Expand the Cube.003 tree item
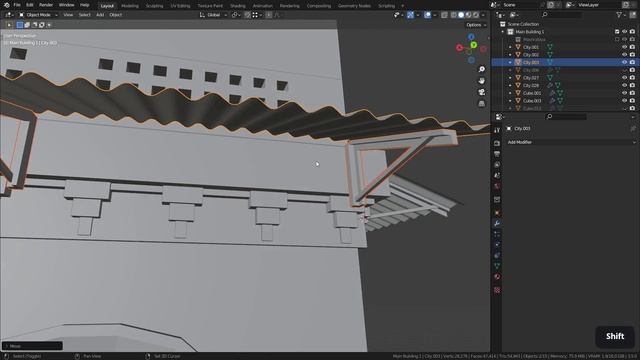This screenshot has width=640, height=360. (510, 101)
